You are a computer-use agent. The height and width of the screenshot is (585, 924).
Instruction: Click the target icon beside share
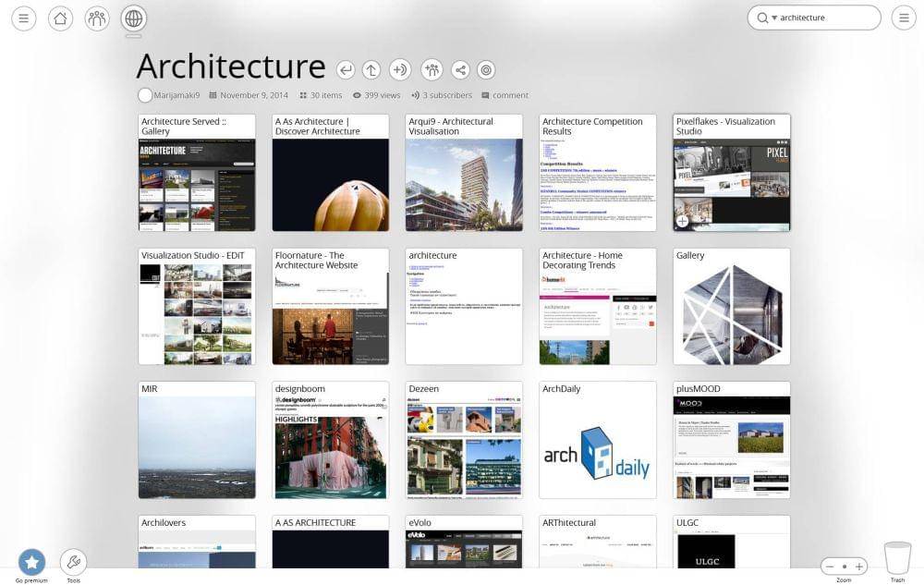(x=487, y=69)
